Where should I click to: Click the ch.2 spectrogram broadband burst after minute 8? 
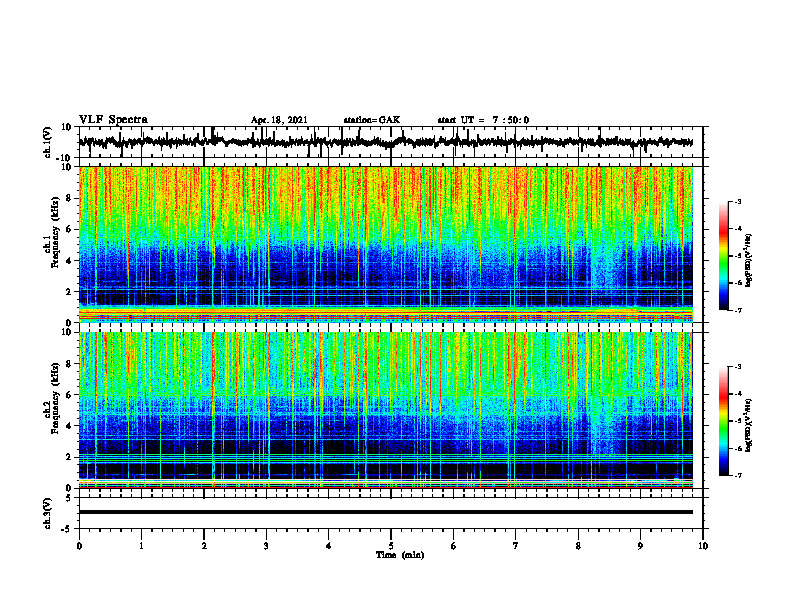(x=604, y=429)
